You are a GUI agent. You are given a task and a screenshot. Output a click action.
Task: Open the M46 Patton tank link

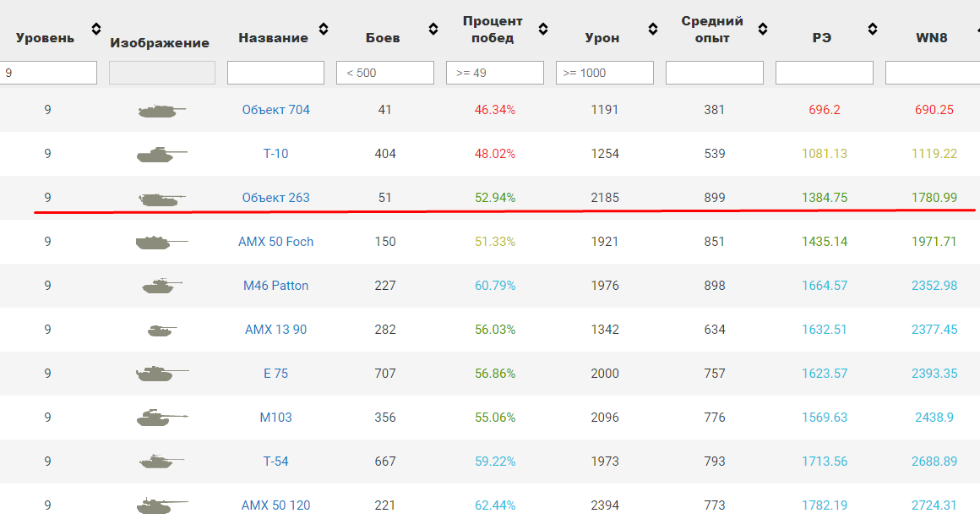point(275,286)
